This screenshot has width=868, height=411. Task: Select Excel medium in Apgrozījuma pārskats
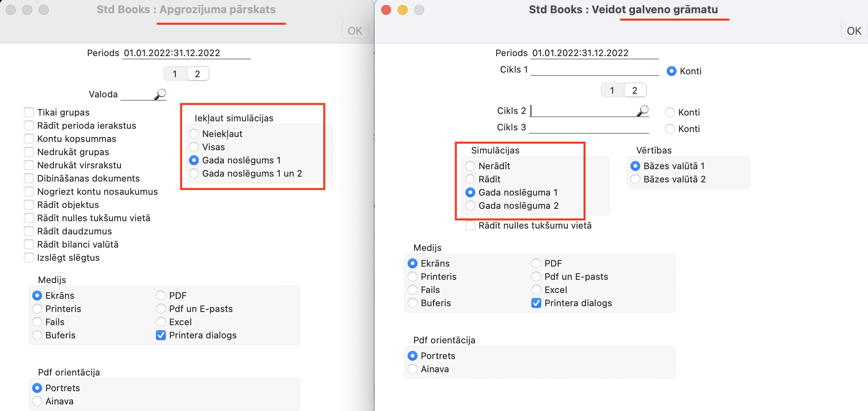(161, 322)
